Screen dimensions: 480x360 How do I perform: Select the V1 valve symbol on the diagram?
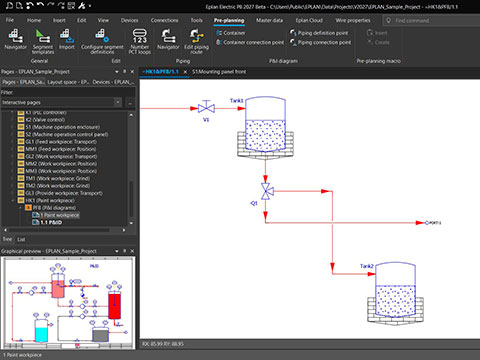coord(206,108)
